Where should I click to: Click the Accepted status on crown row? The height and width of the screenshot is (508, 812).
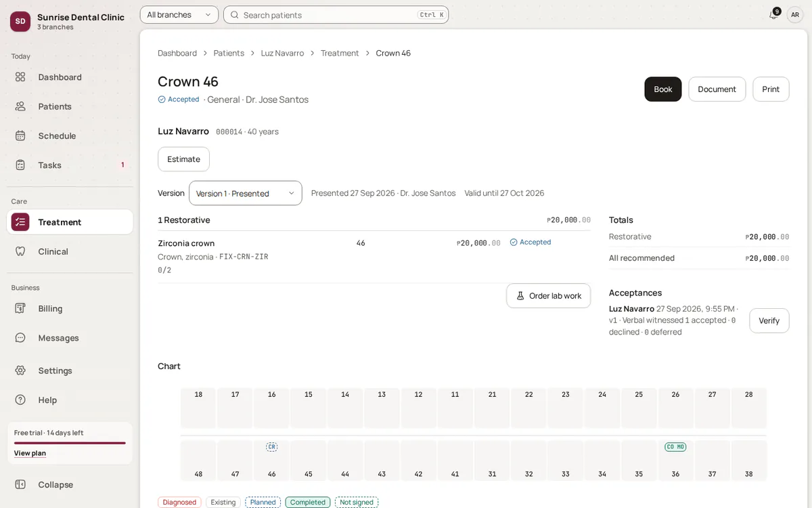click(531, 242)
